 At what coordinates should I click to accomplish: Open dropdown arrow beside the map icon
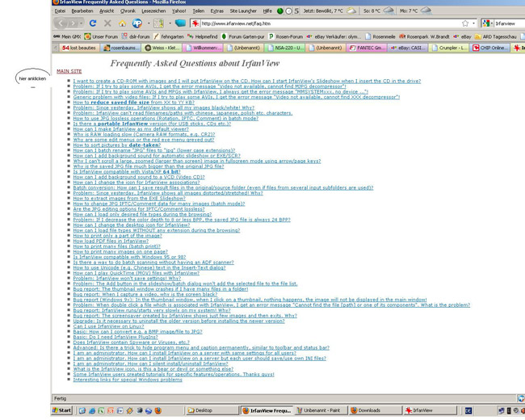[x=170, y=23]
